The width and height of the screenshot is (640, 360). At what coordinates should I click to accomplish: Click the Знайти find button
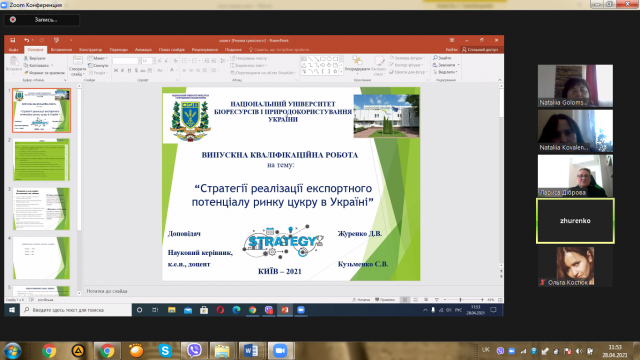pos(442,58)
